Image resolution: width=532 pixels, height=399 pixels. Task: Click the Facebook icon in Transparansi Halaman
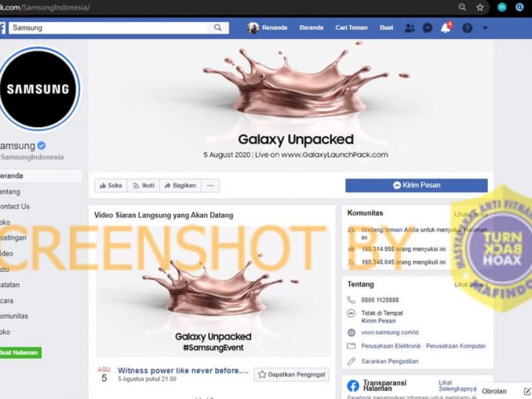click(x=353, y=386)
